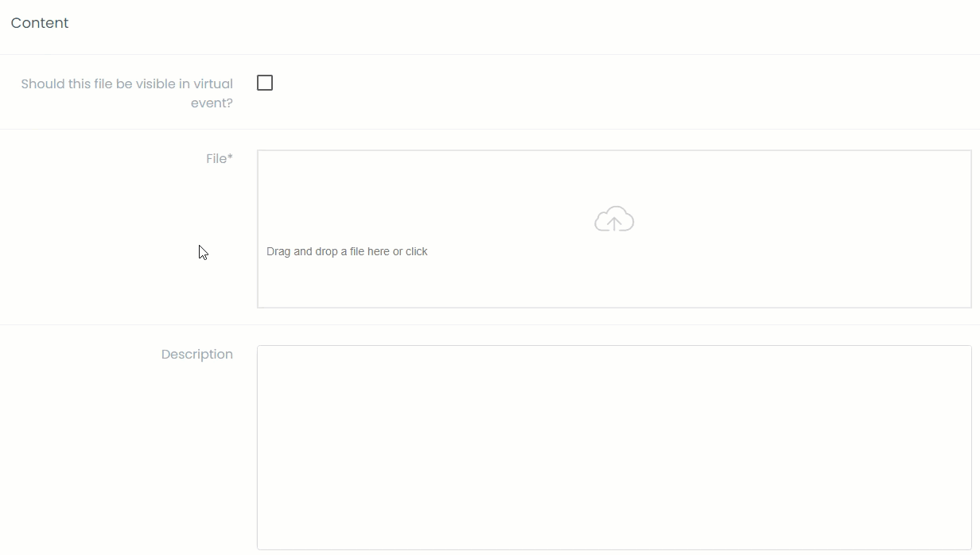Click the cloud upload icon
This screenshot has width=980, height=555.
point(614,219)
